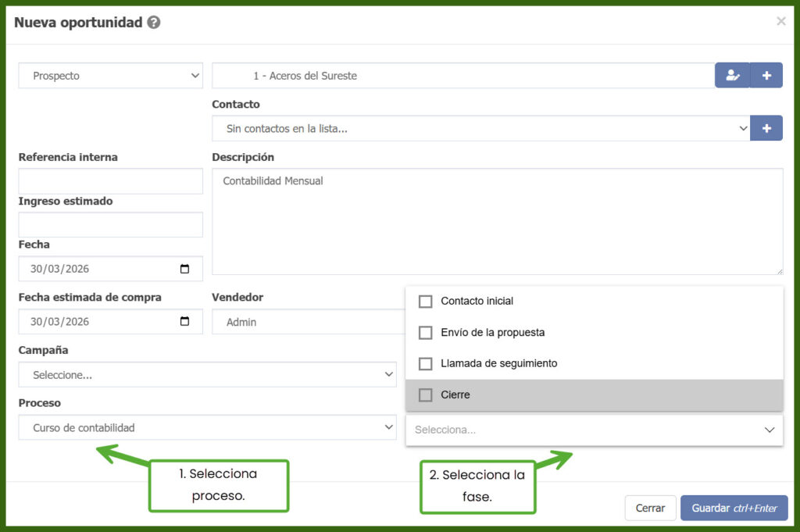The image size is (800, 532).
Task: Open the Fecha calendar picker icon
Action: 184,269
